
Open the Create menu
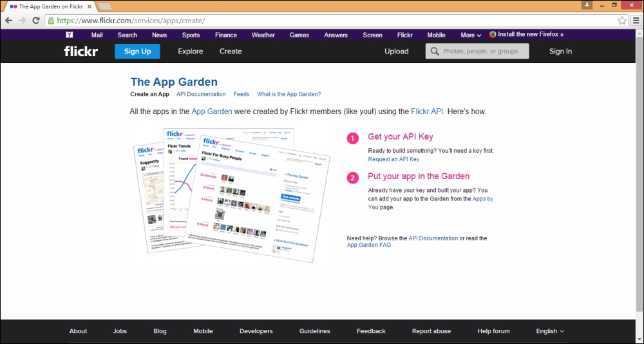[231, 52]
